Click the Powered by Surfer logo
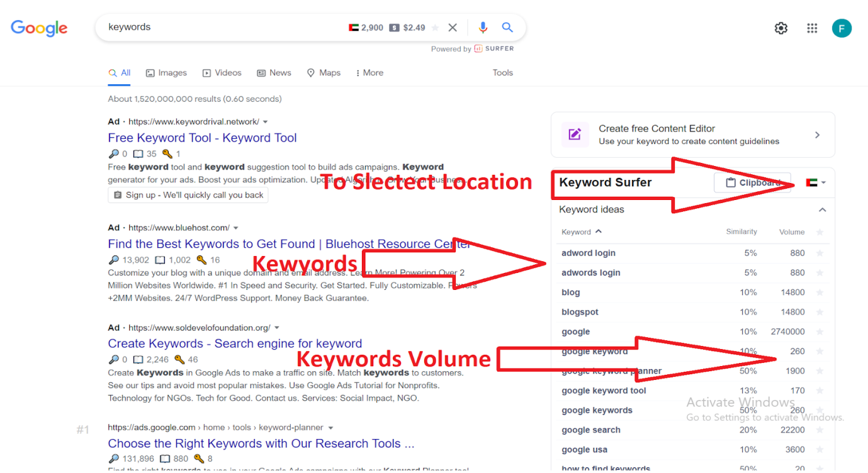Screen dimensions: 868x473 494,48
